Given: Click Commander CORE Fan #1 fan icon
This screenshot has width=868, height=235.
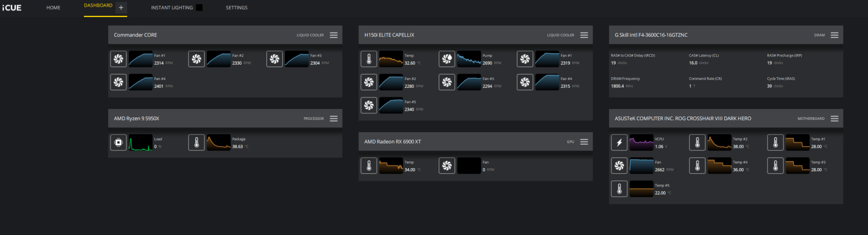Looking at the screenshot, I should tap(118, 59).
